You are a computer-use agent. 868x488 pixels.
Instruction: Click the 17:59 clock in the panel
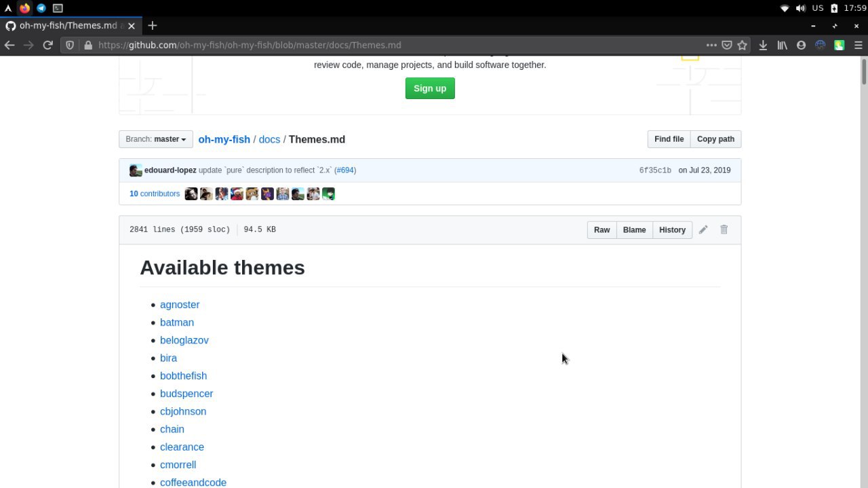(x=855, y=8)
